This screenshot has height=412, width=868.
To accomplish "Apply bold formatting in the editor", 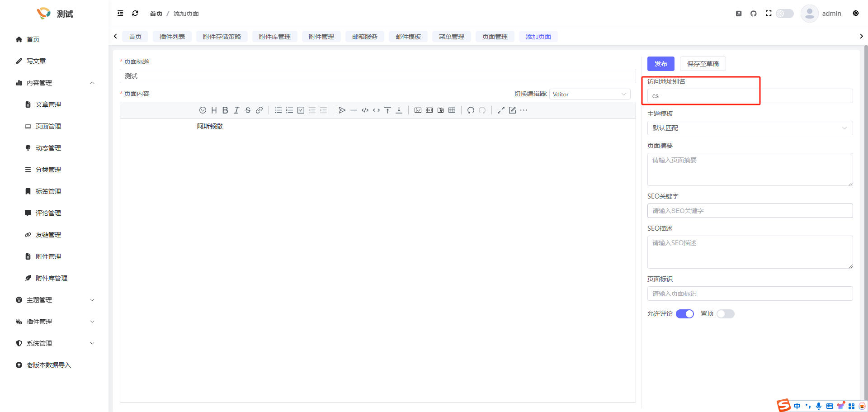I will 225,110.
